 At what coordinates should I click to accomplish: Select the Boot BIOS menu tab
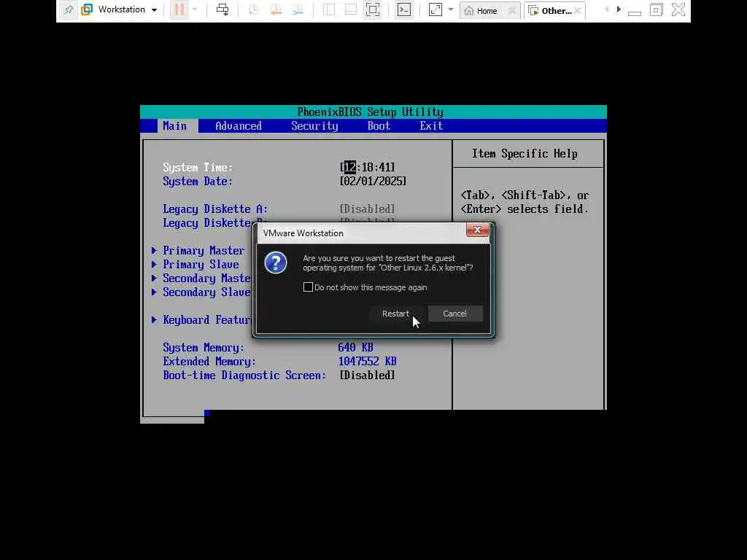[x=379, y=125]
